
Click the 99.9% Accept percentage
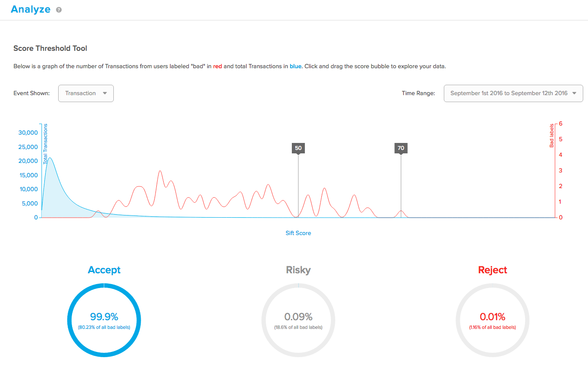coord(104,316)
